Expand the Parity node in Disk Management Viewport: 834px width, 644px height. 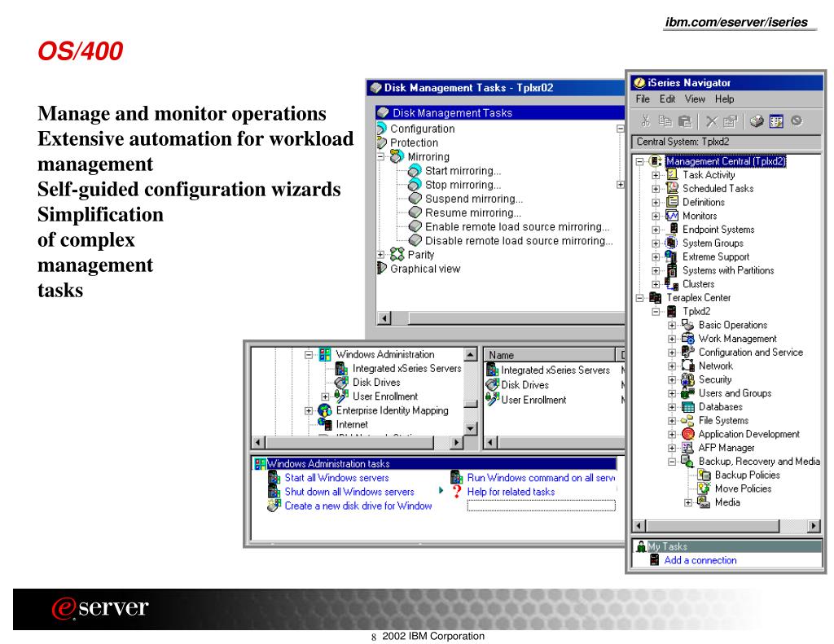point(381,256)
